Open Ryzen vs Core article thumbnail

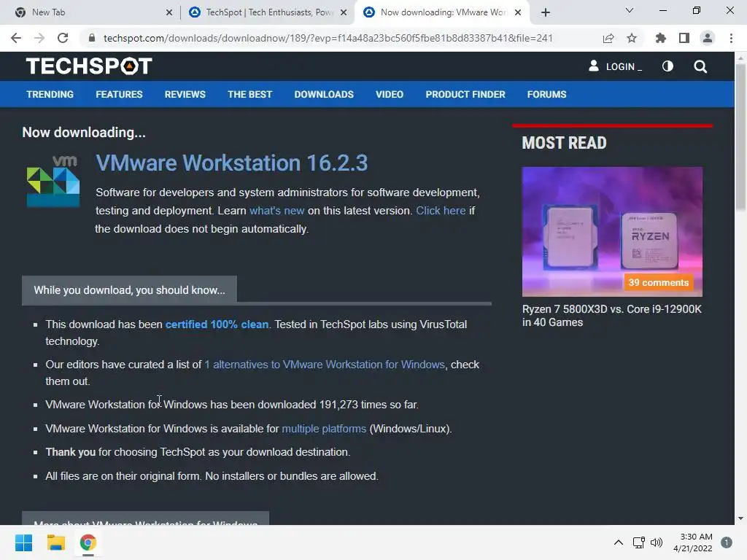612,231
